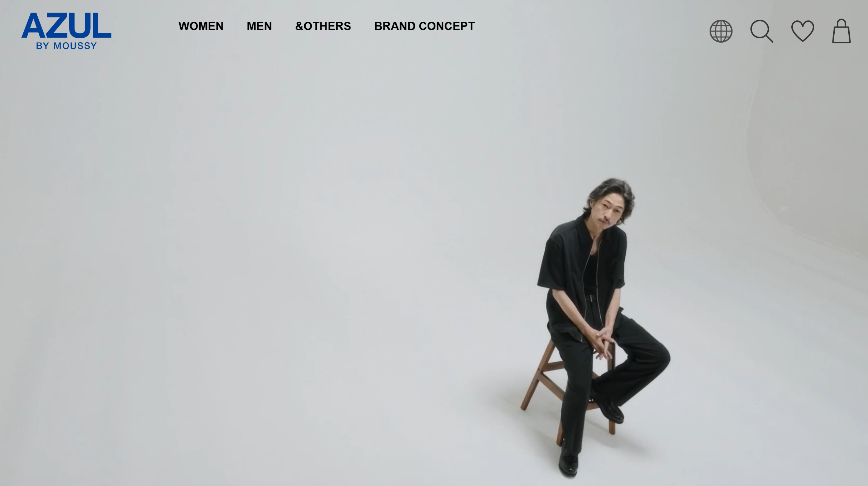Open the shopping bag cart
868x486 pixels.
click(x=841, y=31)
